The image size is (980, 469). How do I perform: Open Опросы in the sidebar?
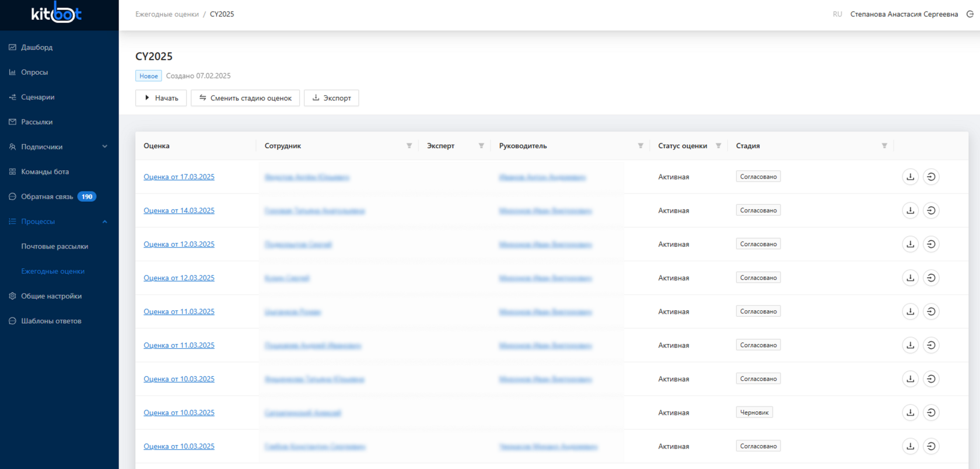point(34,72)
